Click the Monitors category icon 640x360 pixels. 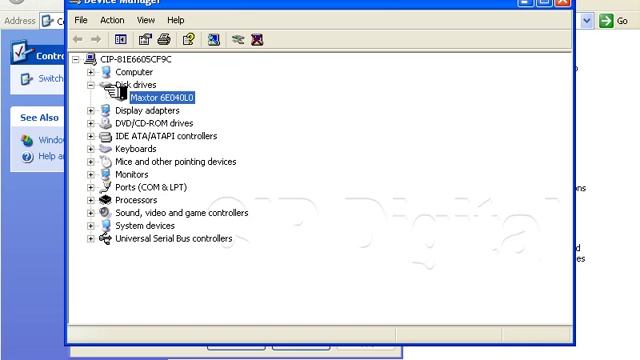tap(105, 174)
